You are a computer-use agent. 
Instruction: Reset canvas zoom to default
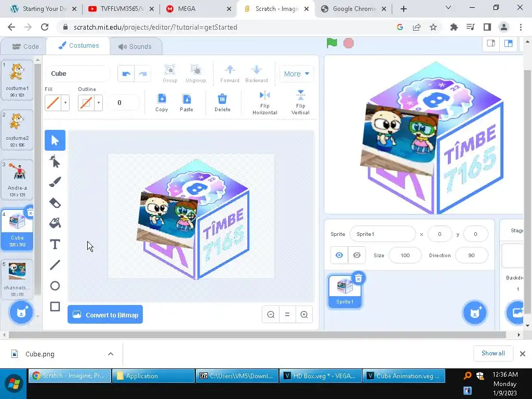point(287,314)
